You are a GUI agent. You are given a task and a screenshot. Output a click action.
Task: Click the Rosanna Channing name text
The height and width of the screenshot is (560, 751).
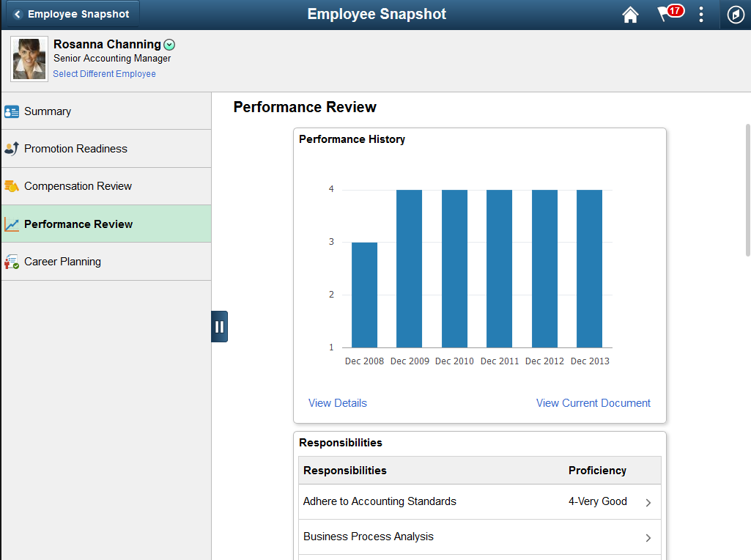pyautogui.click(x=107, y=44)
